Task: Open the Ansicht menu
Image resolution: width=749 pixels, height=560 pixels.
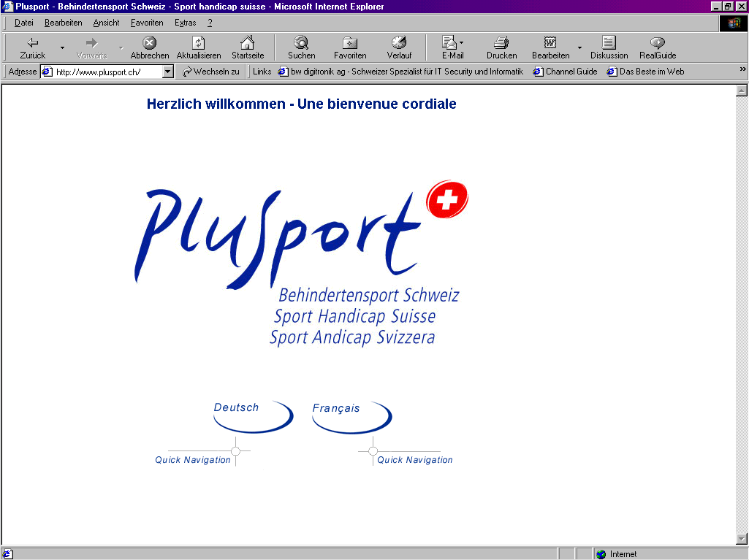Action: (x=106, y=23)
